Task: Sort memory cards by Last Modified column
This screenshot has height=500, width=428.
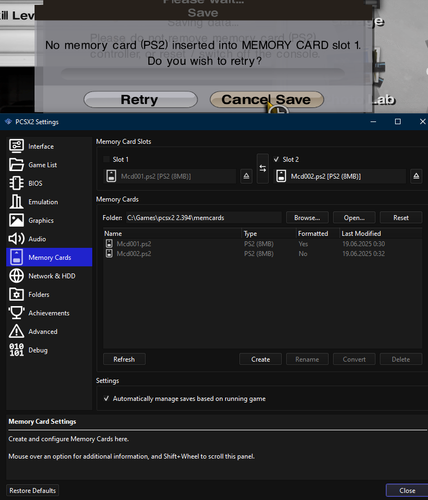Action: 381,233
